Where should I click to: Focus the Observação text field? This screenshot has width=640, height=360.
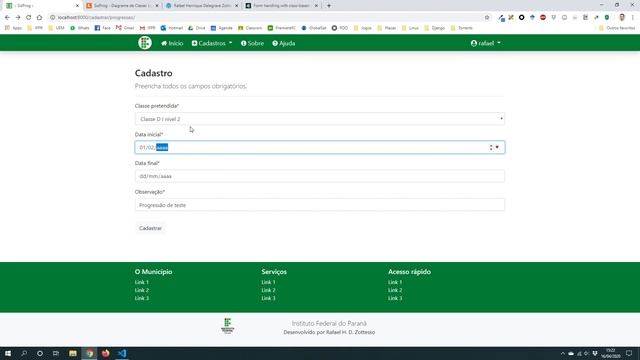pos(320,205)
